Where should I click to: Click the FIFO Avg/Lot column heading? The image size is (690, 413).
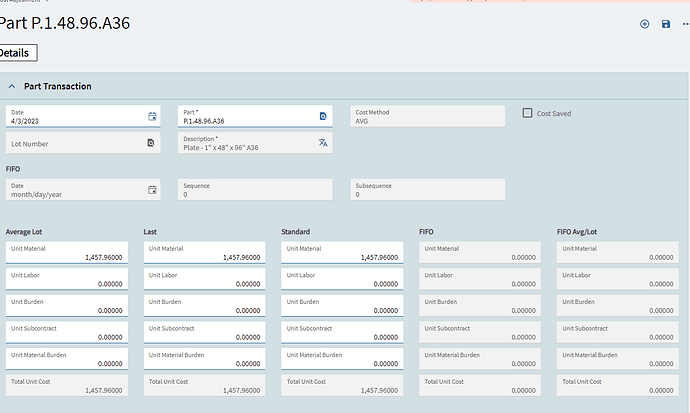click(x=577, y=232)
